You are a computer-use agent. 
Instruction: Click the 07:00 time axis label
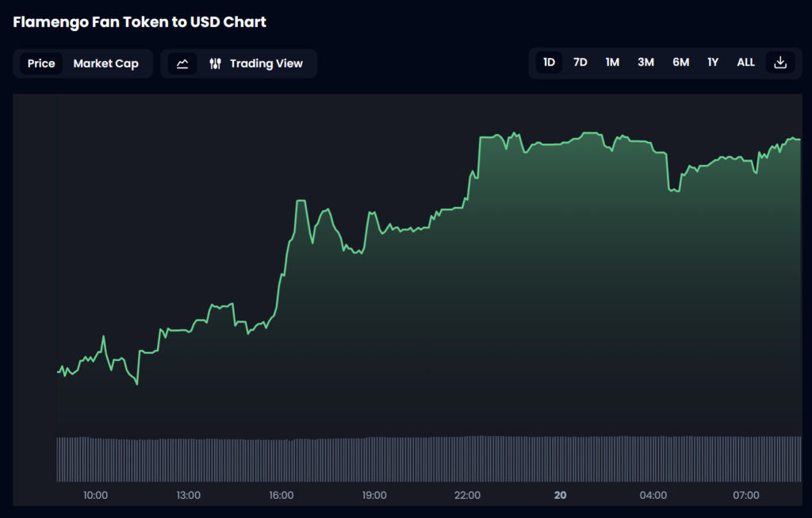click(746, 495)
